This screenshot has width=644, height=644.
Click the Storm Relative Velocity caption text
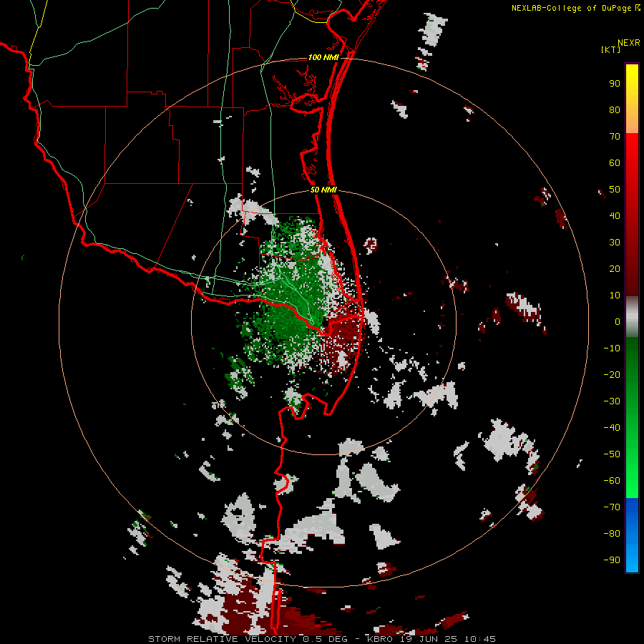pos(321,639)
